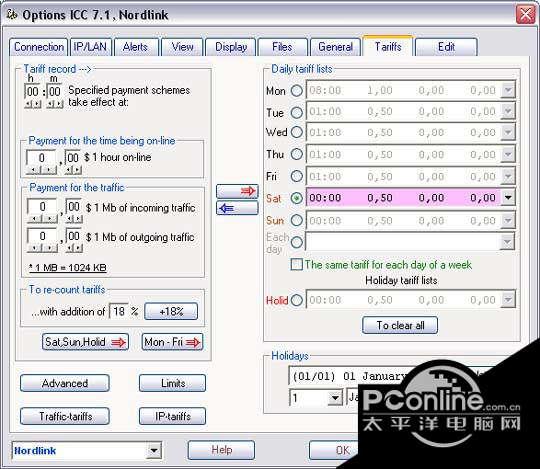Screen dimensions: 540x469
Task: Click the To clear all button
Action: click(400, 325)
